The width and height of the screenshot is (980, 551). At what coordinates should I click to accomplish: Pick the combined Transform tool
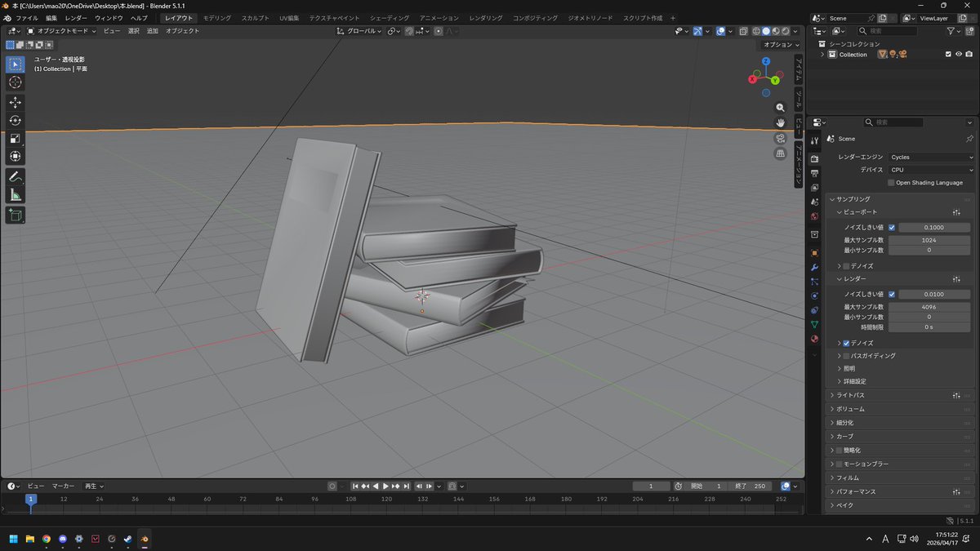pos(16,156)
